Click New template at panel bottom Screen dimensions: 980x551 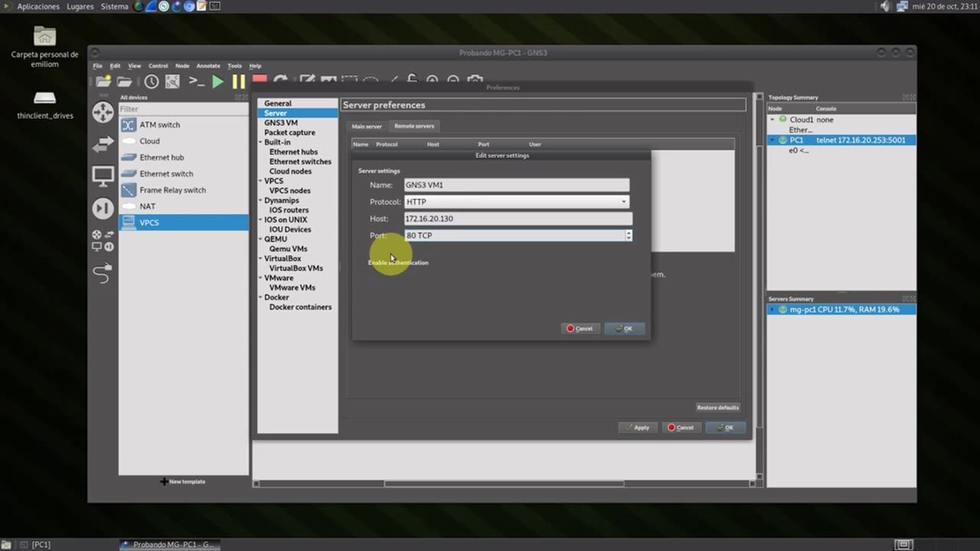184,481
